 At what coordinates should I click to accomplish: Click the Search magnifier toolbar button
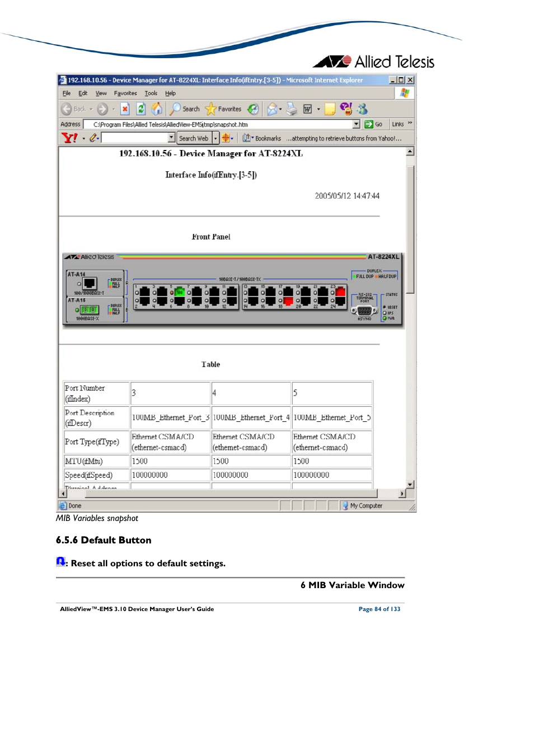pos(185,109)
